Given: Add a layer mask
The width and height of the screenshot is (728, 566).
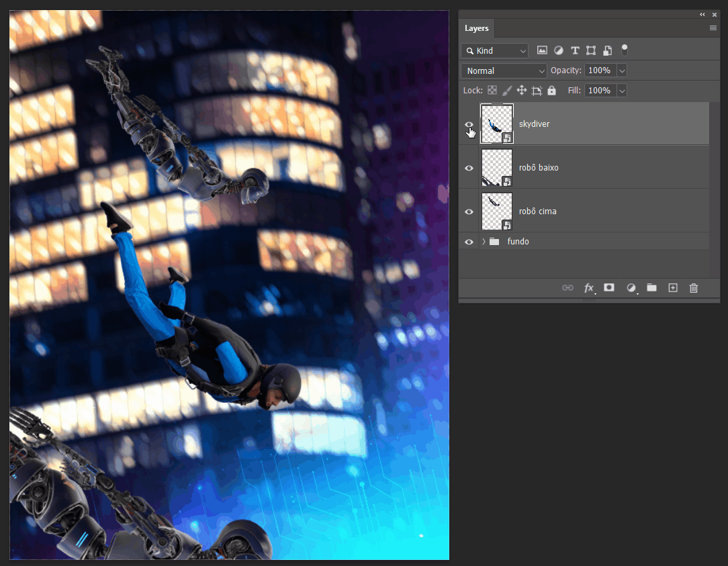Looking at the screenshot, I should (x=609, y=287).
